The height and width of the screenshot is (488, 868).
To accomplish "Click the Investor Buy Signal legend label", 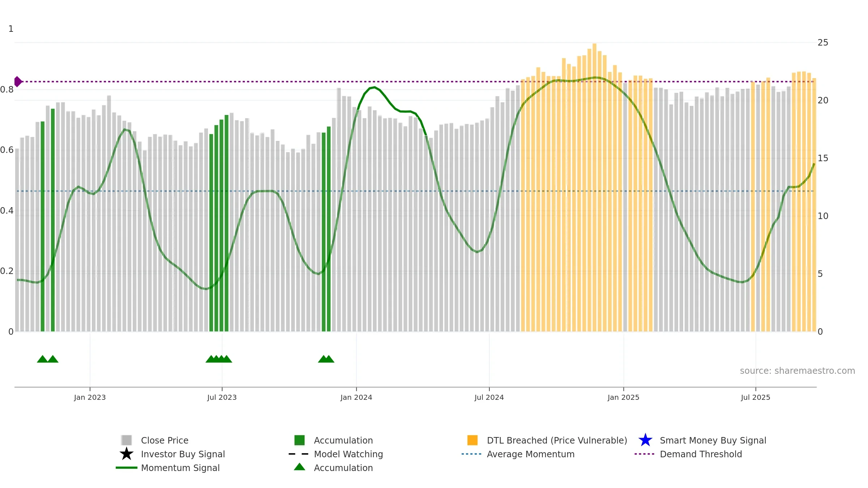I will [183, 454].
